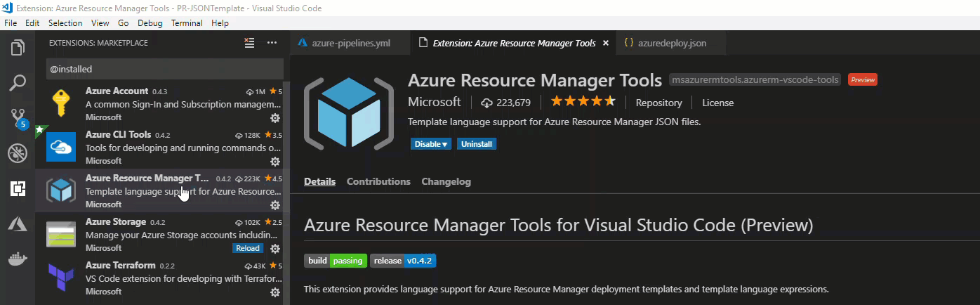The image size is (980, 305).
Task: Click the Azure Storage gear icon
Action: (x=275, y=248)
